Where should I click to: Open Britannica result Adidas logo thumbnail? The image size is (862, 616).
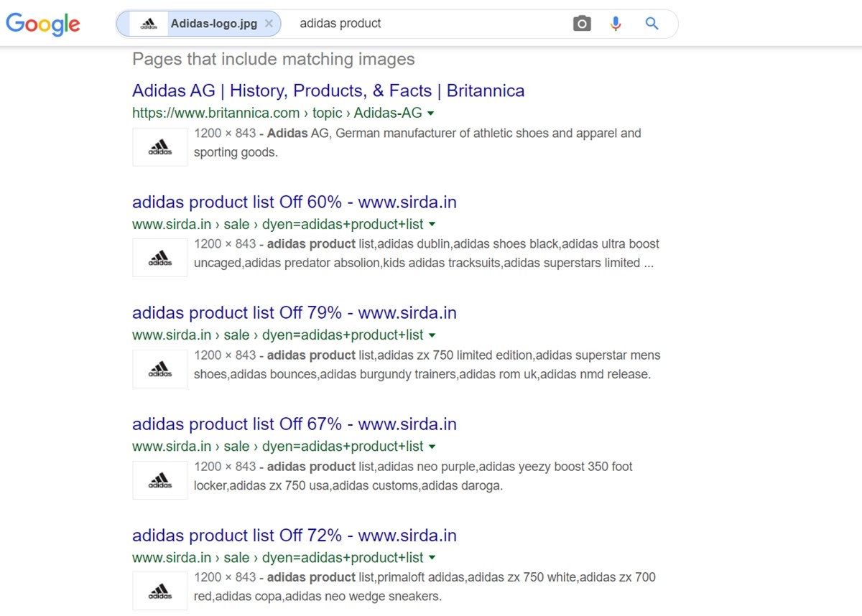(159, 146)
